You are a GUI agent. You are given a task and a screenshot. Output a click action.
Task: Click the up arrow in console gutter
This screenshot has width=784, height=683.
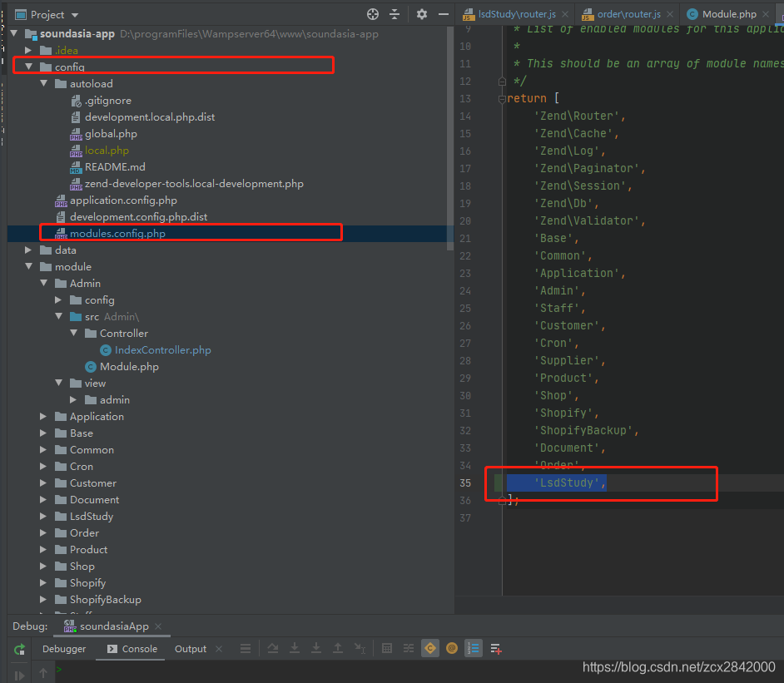pos(43,674)
